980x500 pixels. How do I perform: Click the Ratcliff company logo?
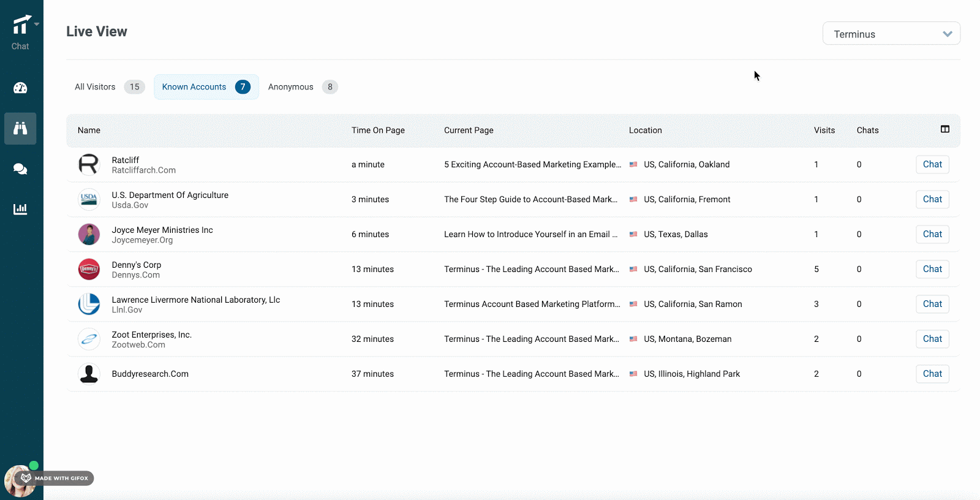point(89,164)
